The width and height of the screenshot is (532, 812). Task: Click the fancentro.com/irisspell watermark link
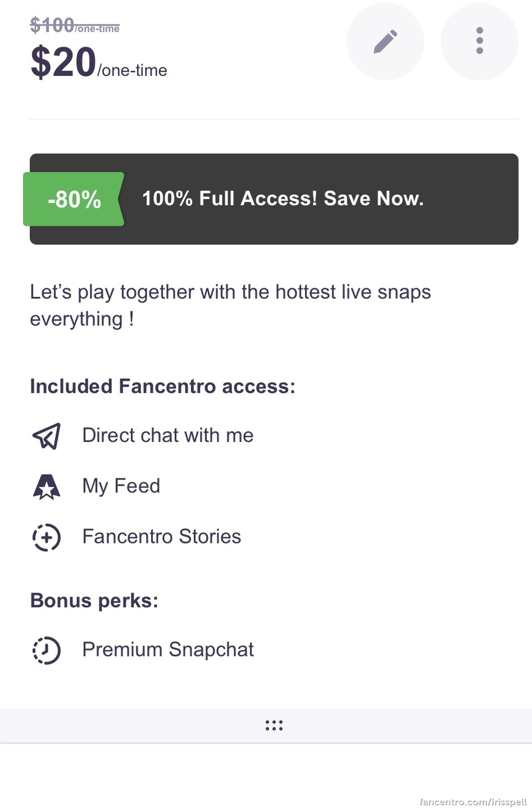[473, 801]
